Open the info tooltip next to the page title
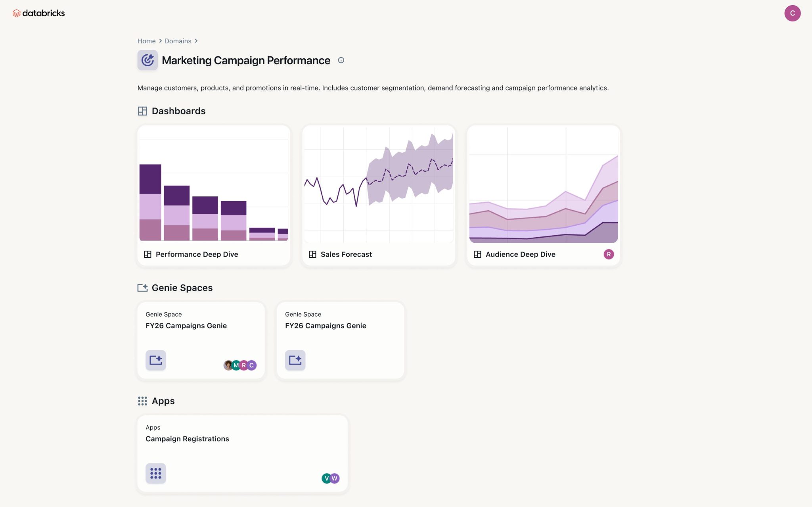812x507 pixels. [x=341, y=60]
